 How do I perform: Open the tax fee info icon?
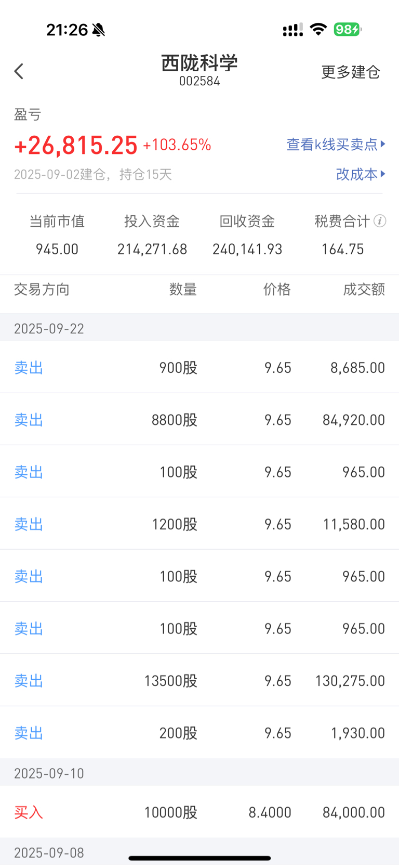[x=380, y=222]
